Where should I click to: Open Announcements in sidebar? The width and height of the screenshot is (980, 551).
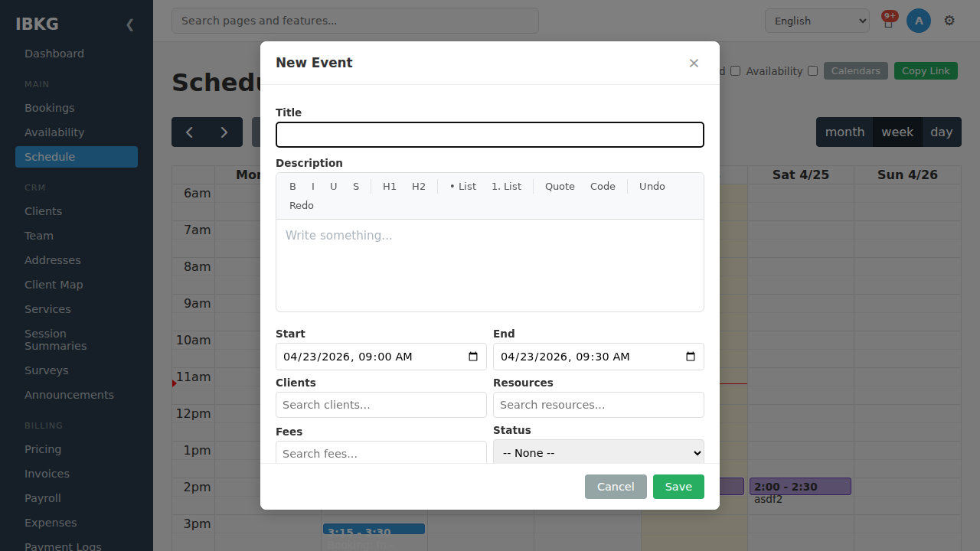click(x=77, y=395)
